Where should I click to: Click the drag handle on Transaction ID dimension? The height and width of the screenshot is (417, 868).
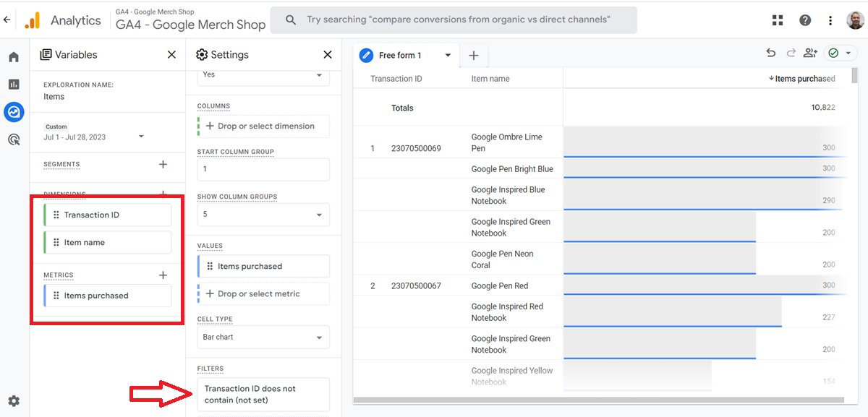point(56,215)
